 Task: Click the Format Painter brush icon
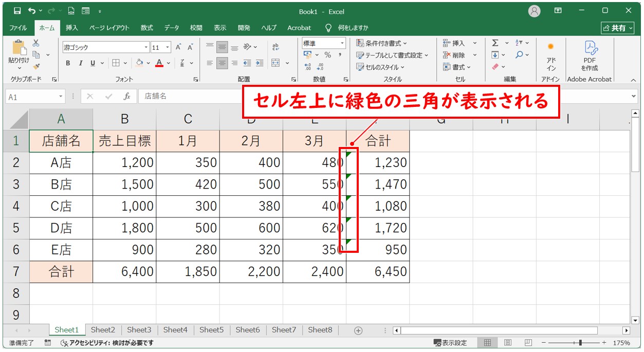point(36,66)
